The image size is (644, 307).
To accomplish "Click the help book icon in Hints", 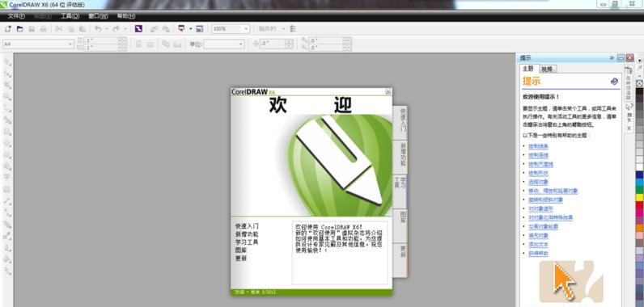I will [614, 81].
